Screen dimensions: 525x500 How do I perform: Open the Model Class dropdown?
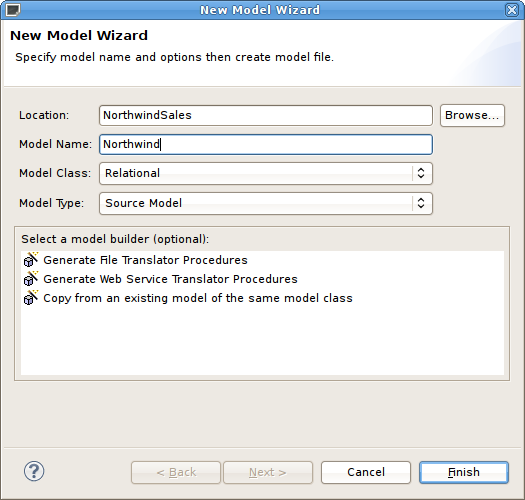(x=266, y=173)
